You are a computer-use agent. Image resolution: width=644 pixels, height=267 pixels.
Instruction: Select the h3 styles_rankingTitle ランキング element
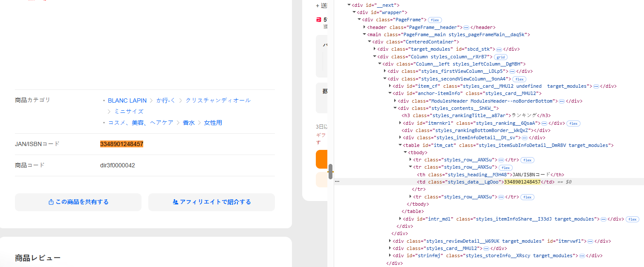(476, 115)
